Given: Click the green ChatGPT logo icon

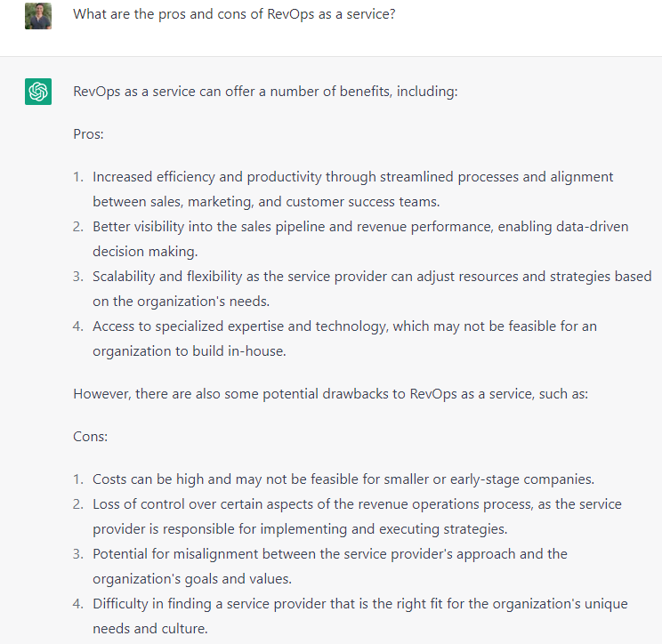Looking at the screenshot, I should click(38, 92).
